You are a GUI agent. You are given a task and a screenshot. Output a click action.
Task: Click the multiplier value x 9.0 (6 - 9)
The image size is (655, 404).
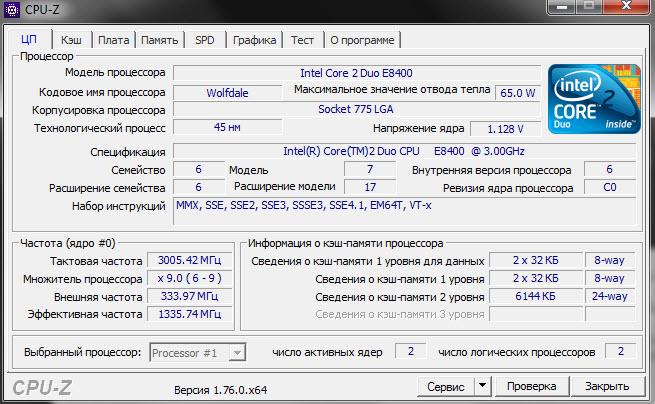point(190,278)
